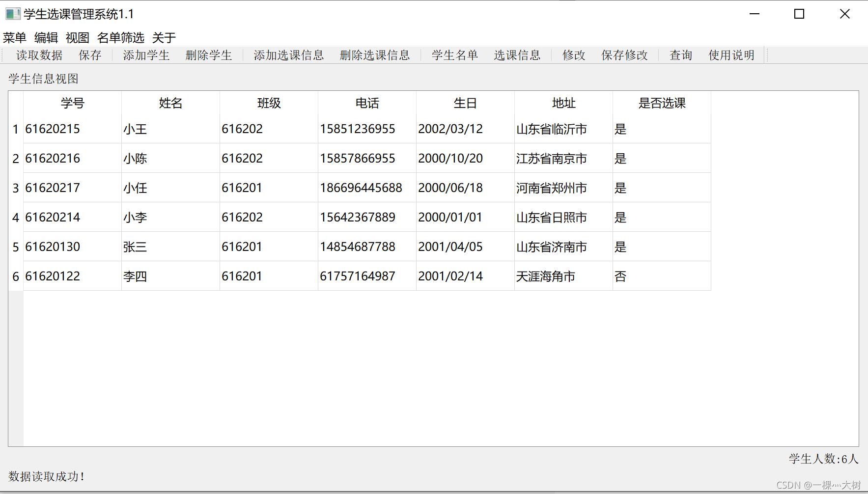The height and width of the screenshot is (494, 868).
Task: Select the name cell 小陈
Action: pyautogui.click(x=170, y=159)
